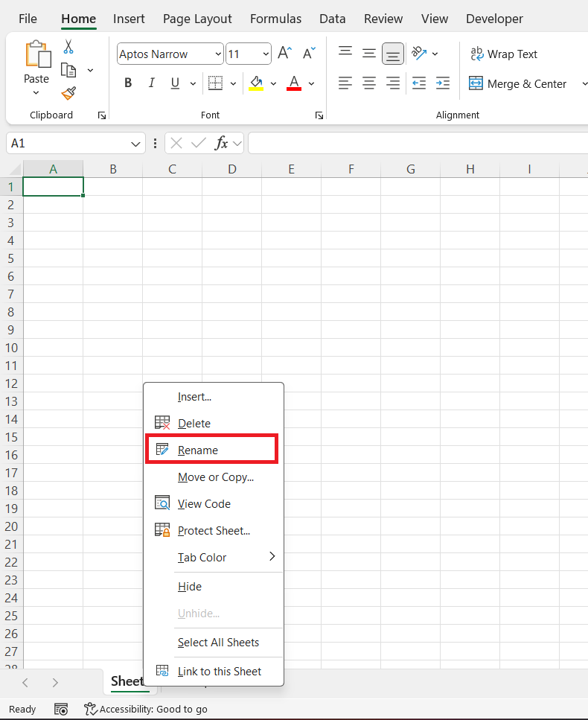Align text right
Image resolution: width=588 pixels, height=720 pixels.
(x=393, y=83)
